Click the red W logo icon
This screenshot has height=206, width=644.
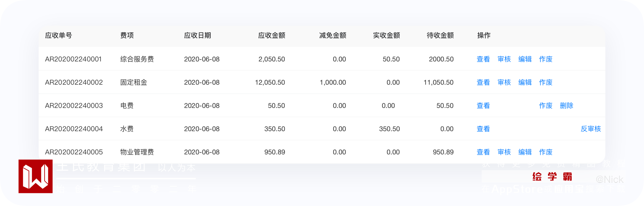coord(35,176)
